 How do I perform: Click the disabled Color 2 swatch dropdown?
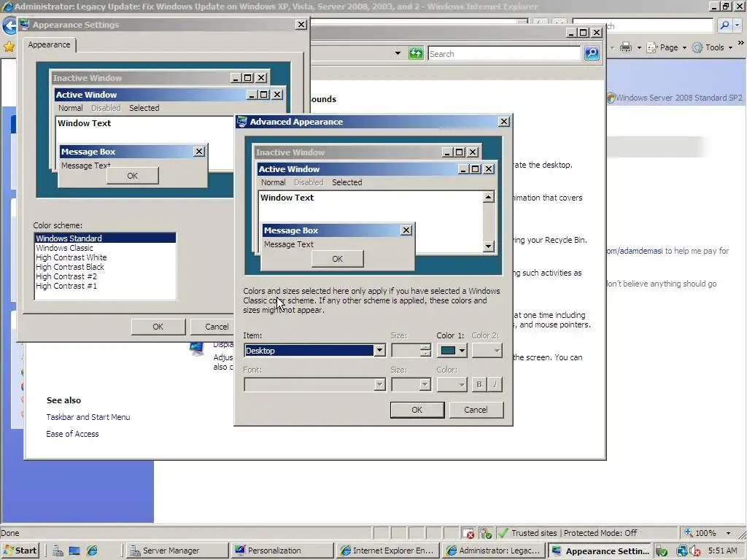[487, 351]
